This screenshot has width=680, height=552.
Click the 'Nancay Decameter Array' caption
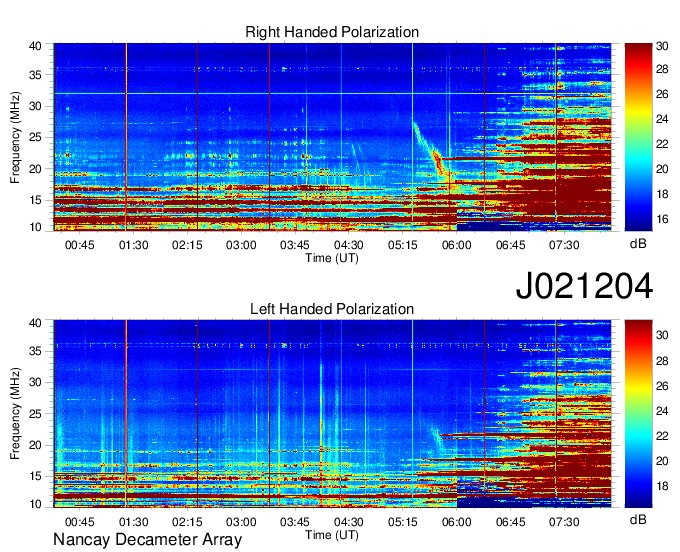pyautogui.click(x=147, y=540)
